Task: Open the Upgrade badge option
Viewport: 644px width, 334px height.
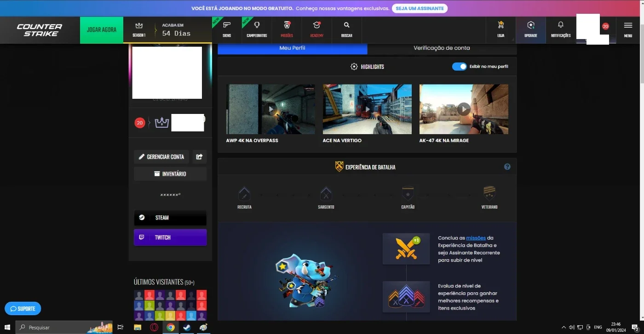Action: point(530,29)
